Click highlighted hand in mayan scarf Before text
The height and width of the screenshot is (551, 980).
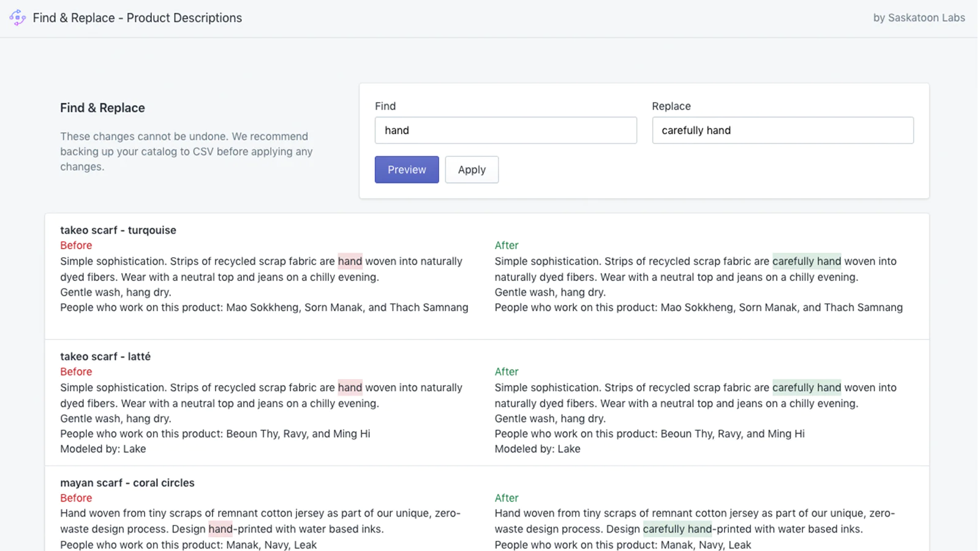click(x=221, y=529)
